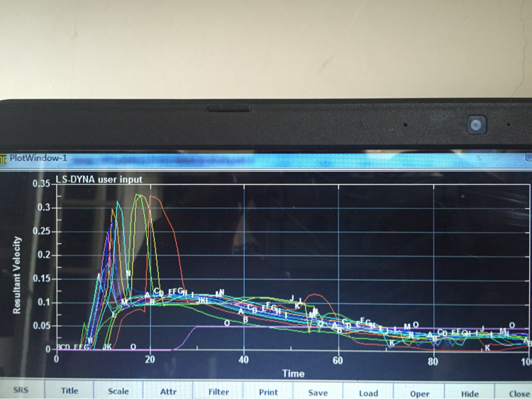Click the PlotWindow-1 title text
The image size is (532, 399).
[38, 158]
